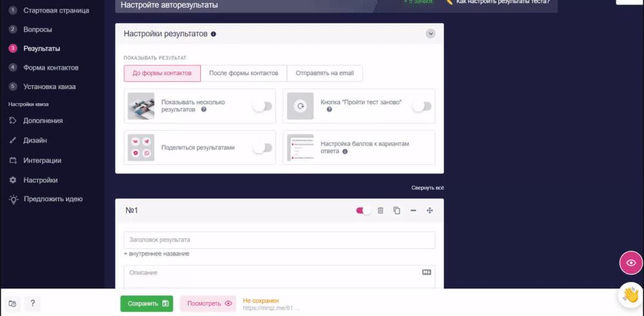The width and height of the screenshot is (644, 316).
Task: Select the После формы контактов tab
Action: coord(243,74)
